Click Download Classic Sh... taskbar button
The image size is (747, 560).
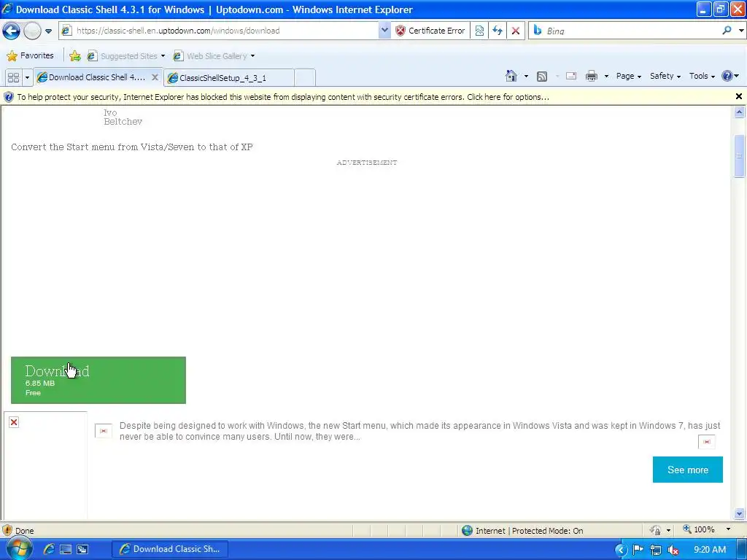point(169,549)
